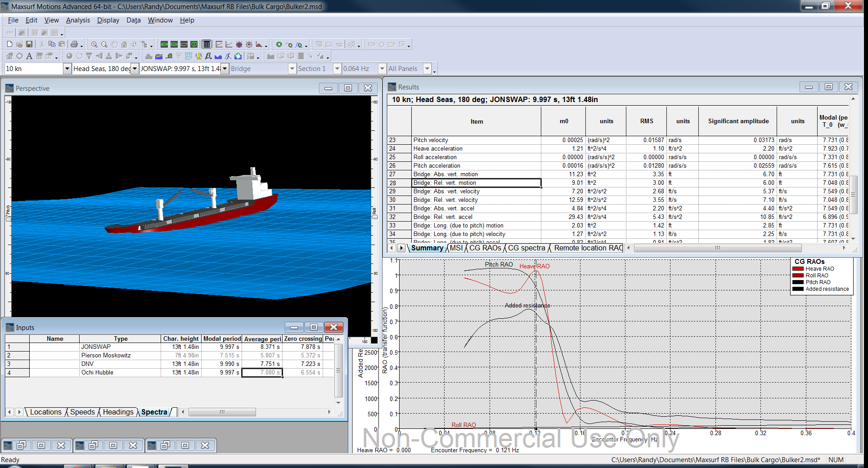Select row header 32 in Results table
Screen dimensions: 868x468
tap(399, 217)
